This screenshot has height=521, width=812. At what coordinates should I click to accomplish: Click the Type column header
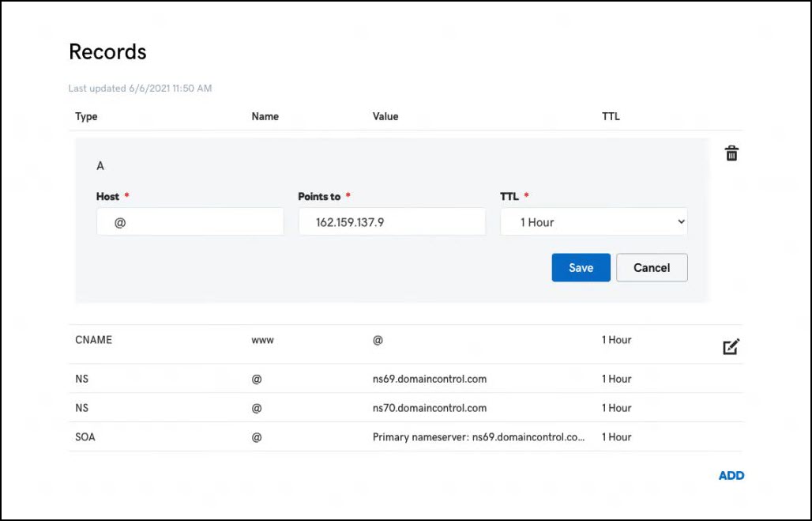(86, 116)
